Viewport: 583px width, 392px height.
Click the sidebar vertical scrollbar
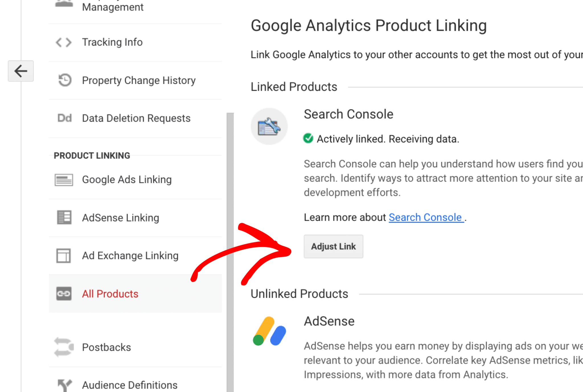(x=230, y=251)
